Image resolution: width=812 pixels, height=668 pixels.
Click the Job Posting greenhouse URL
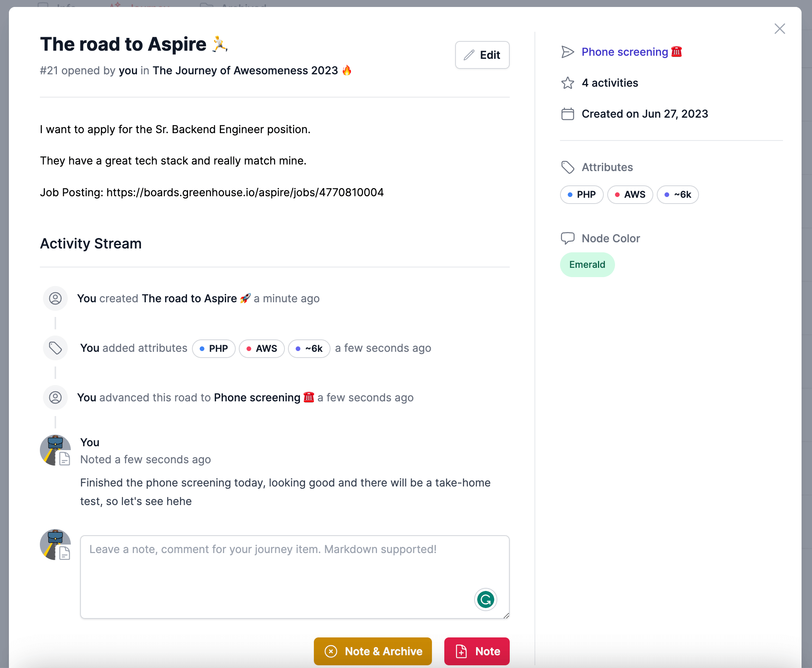click(245, 192)
